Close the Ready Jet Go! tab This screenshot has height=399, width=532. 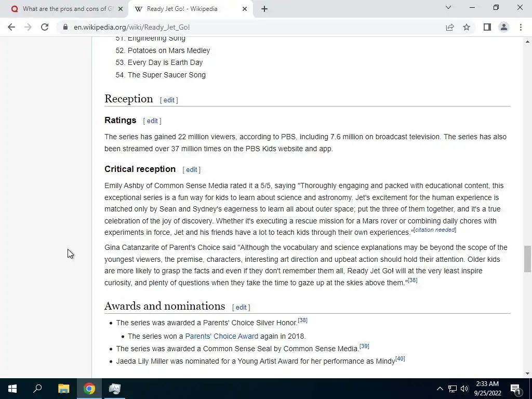pos(245,9)
